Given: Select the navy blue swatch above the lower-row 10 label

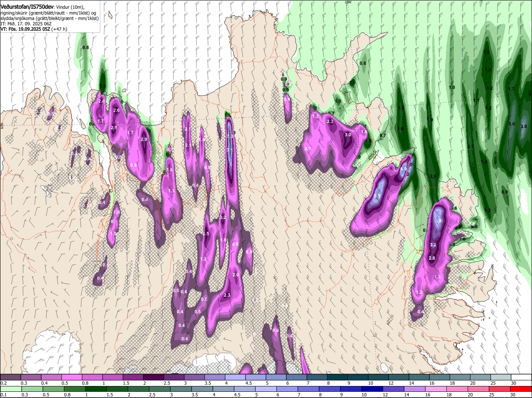Looking at the screenshot, I should (372, 389).
